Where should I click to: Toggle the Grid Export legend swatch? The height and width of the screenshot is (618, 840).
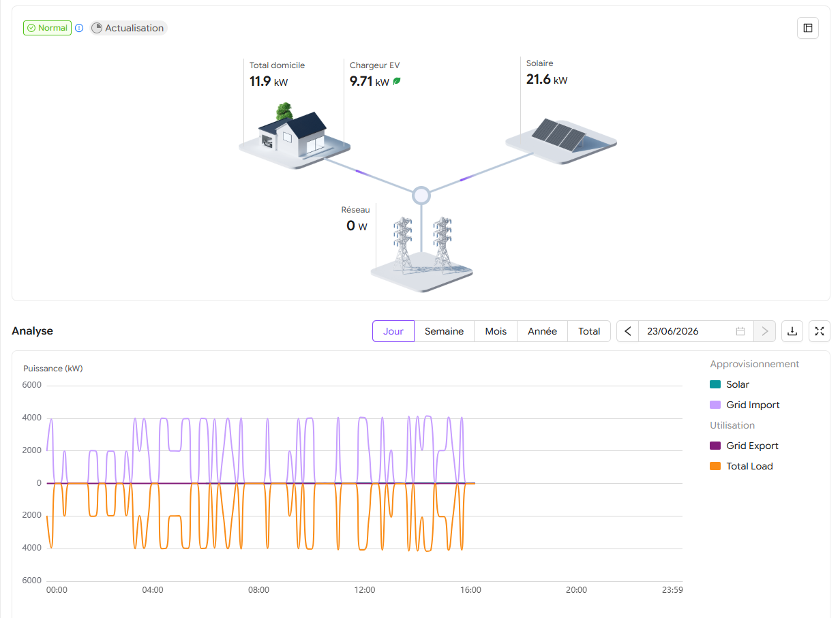(715, 446)
